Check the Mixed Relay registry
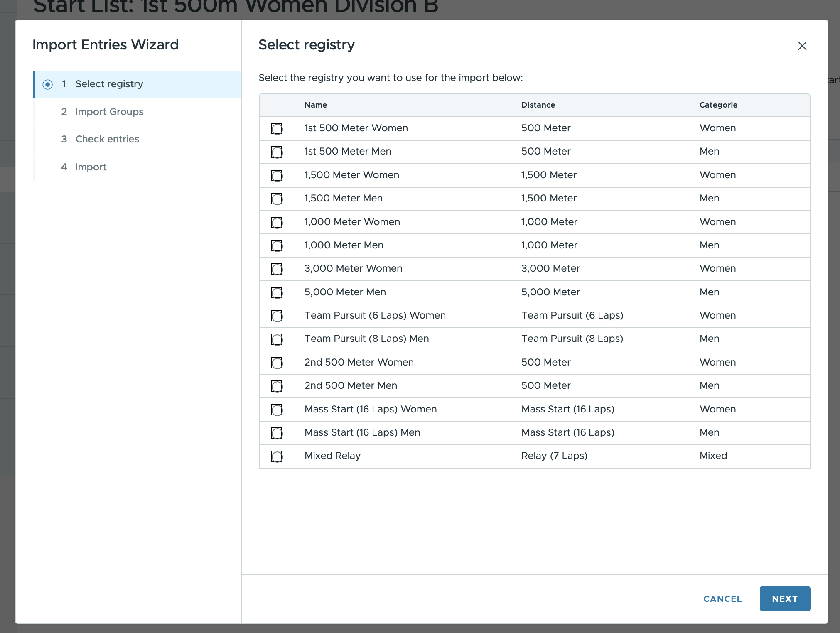The height and width of the screenshot is (633, 840). [277, 456]
